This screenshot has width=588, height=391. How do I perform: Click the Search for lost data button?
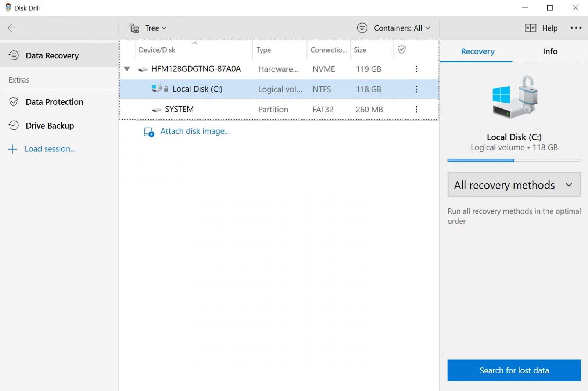pyautogui.click(x=514, y=370)
